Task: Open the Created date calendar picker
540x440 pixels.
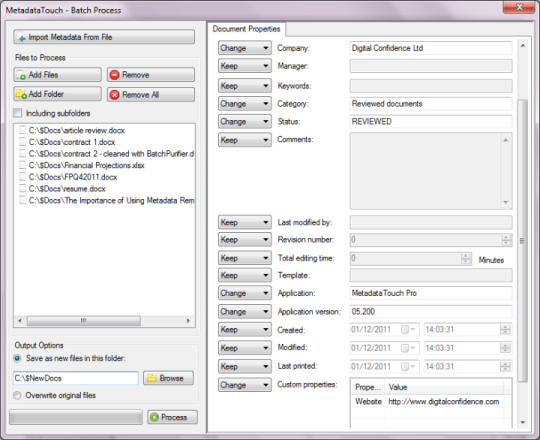Action: point(408,330)
